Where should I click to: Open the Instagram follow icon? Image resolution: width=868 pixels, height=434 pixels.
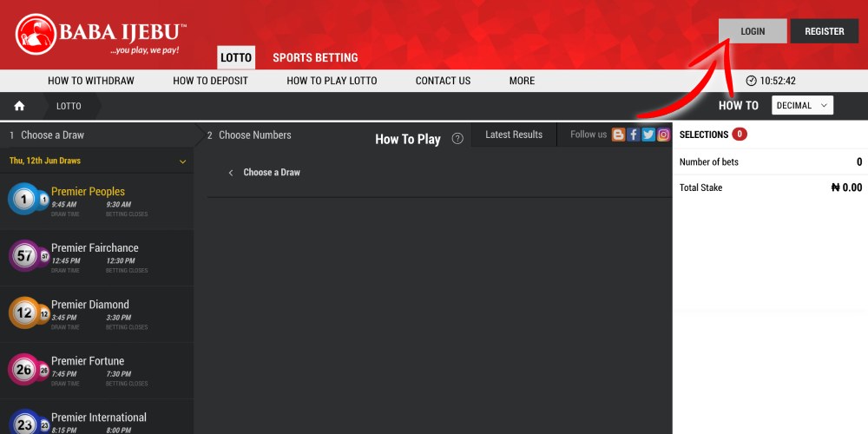click(x=663, y=135)
